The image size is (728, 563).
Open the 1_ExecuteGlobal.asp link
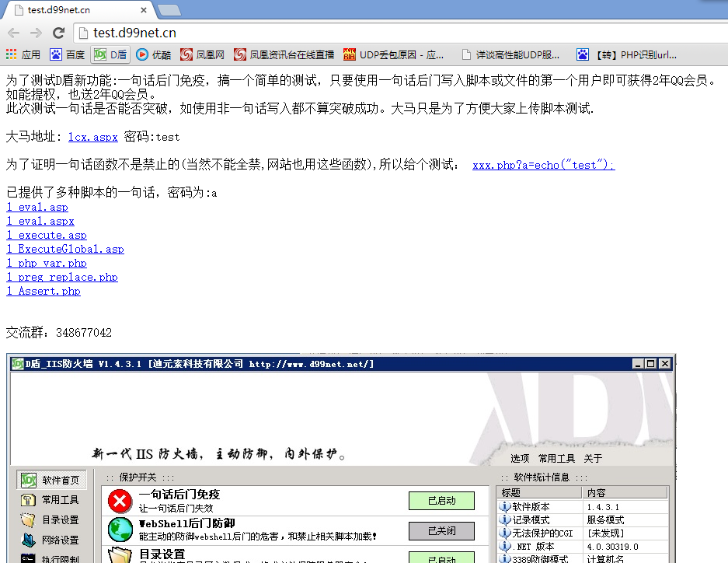coord(65,249)
